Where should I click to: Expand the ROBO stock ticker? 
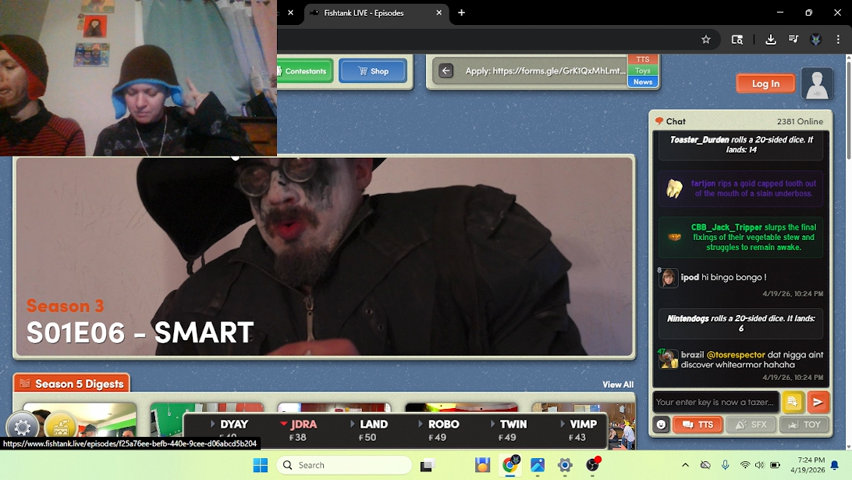tap(438, 429)
